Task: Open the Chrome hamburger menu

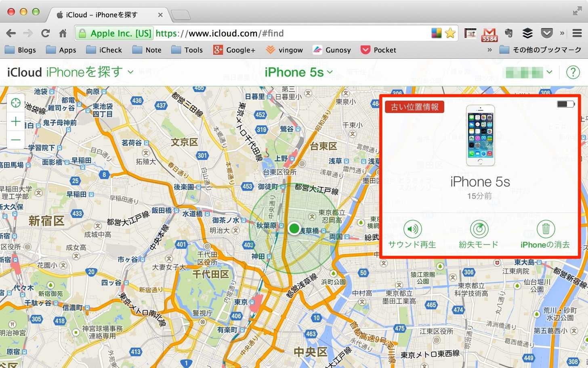Action: coord(577,33)
